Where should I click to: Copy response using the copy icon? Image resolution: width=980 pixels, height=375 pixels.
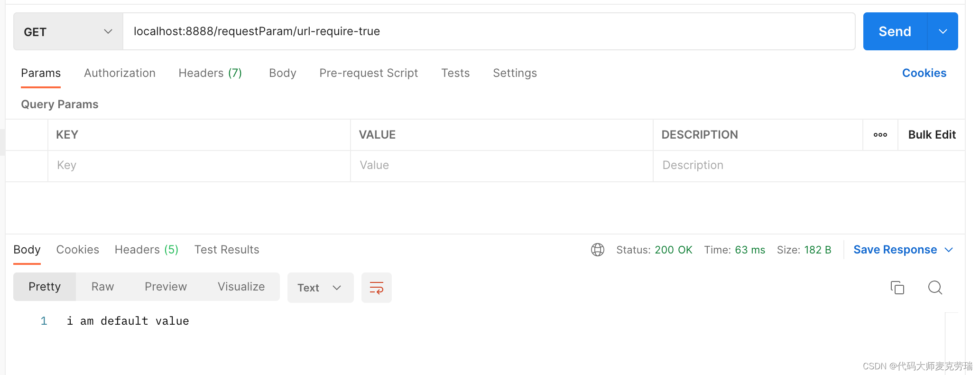(897, 288)
